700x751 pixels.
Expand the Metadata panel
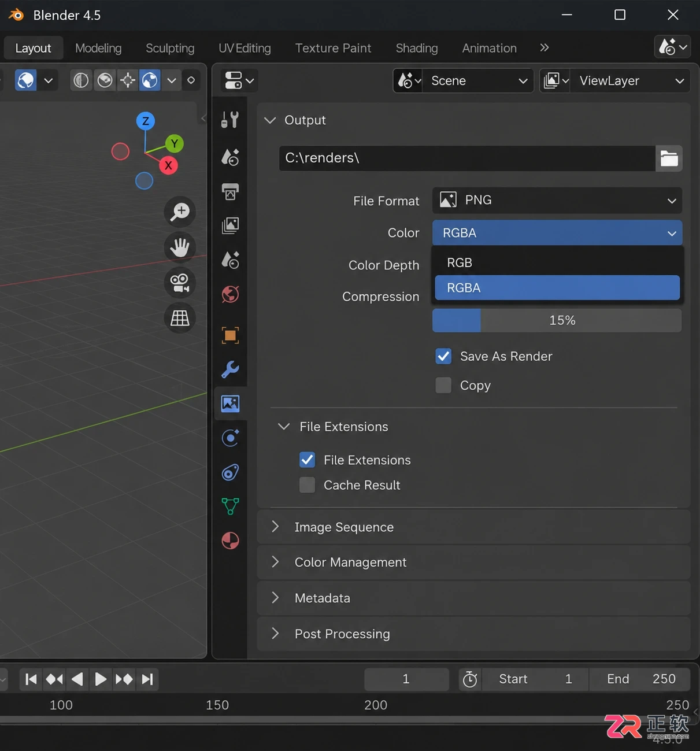pos(276,598)
